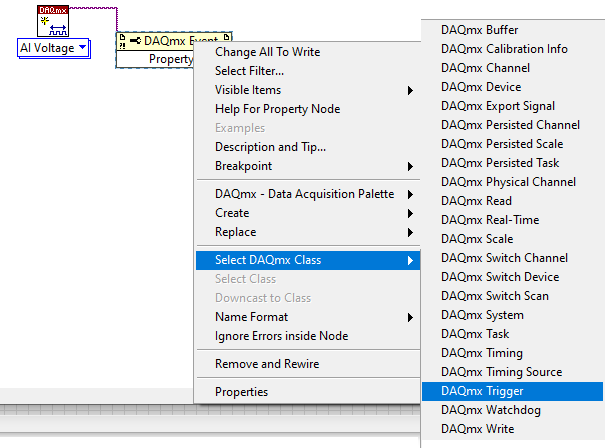Image resolution: width=606 pixels, height=448 pixels.
Task: Expand Select DAQmx Class submenu
Action: [308, 260]
